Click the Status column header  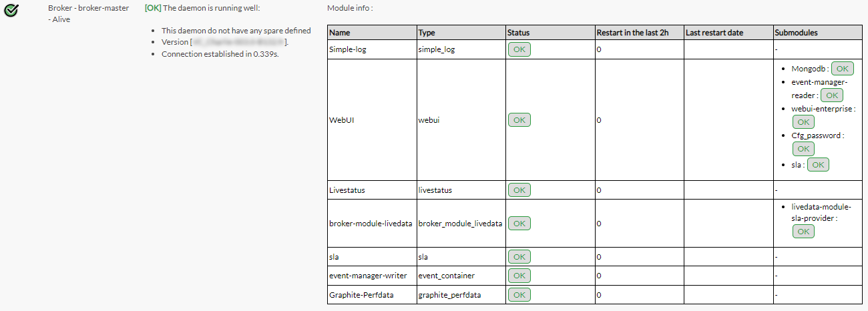[518, 33]
